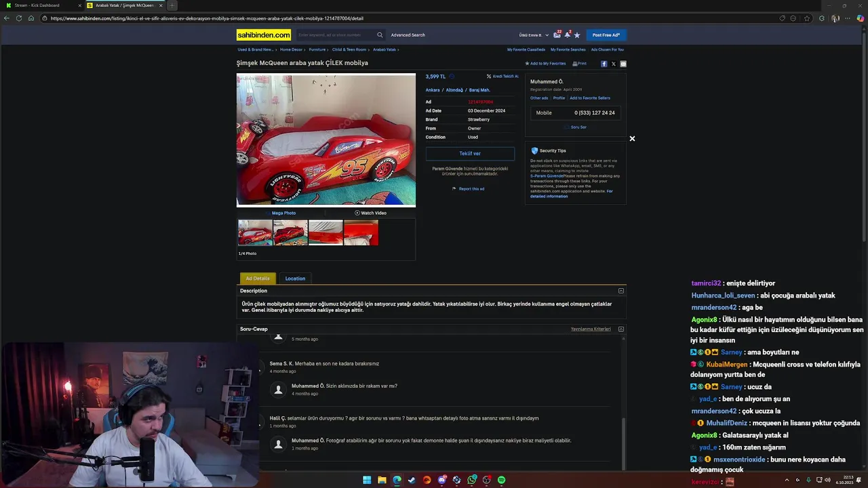Open Spotify from taskbar

point(501,480)
